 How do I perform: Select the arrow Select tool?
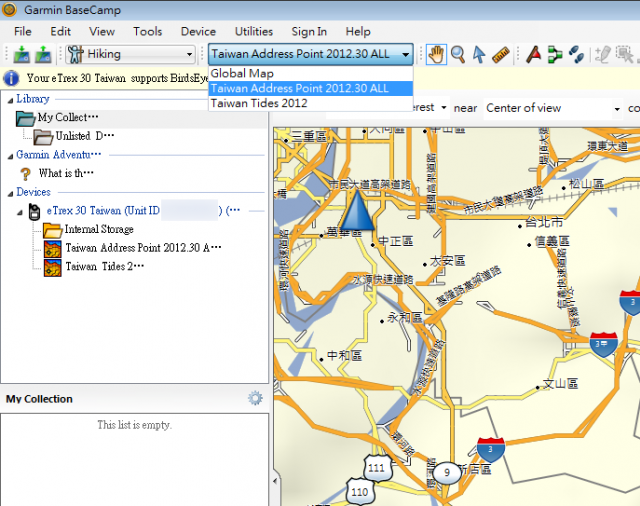coord(479,54)
